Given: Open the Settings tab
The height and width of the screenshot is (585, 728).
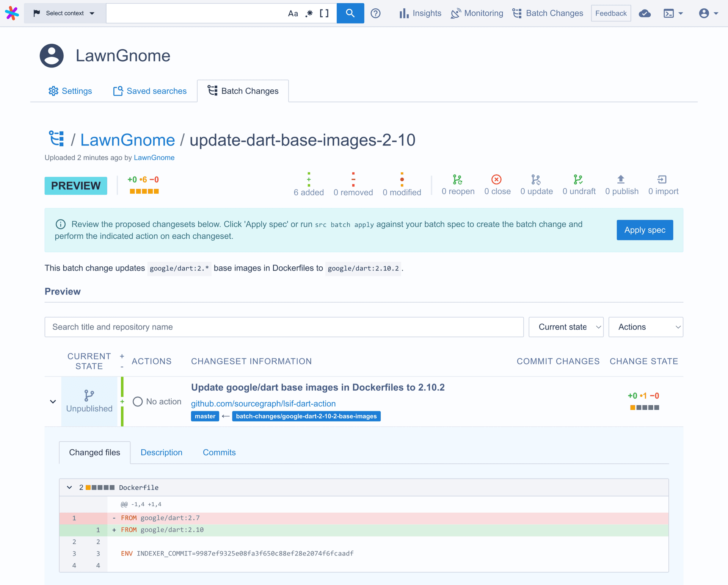Looking at the screenshot, I should point(70,91).
